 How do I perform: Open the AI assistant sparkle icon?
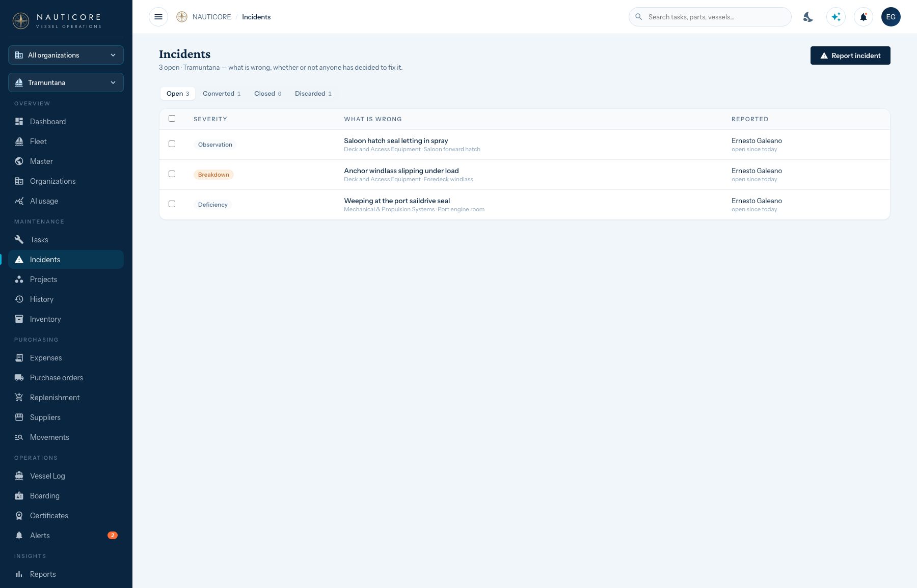(836, 17)
